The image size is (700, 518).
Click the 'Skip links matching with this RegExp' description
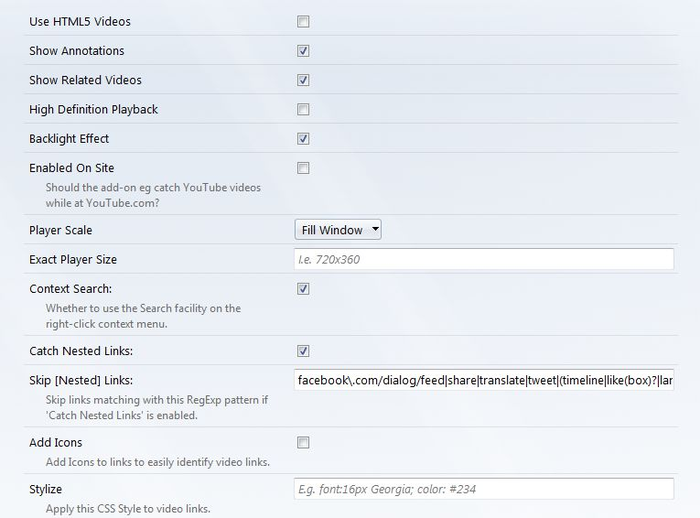157,407
